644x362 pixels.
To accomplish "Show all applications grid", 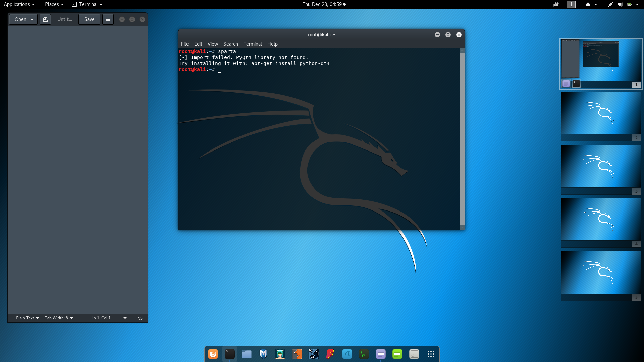I will click(x=431, y=354).
